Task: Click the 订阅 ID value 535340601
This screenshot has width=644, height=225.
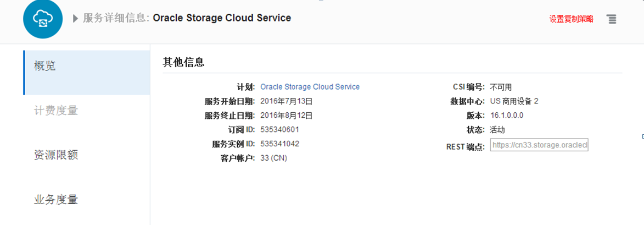Action: coord(279,130)
